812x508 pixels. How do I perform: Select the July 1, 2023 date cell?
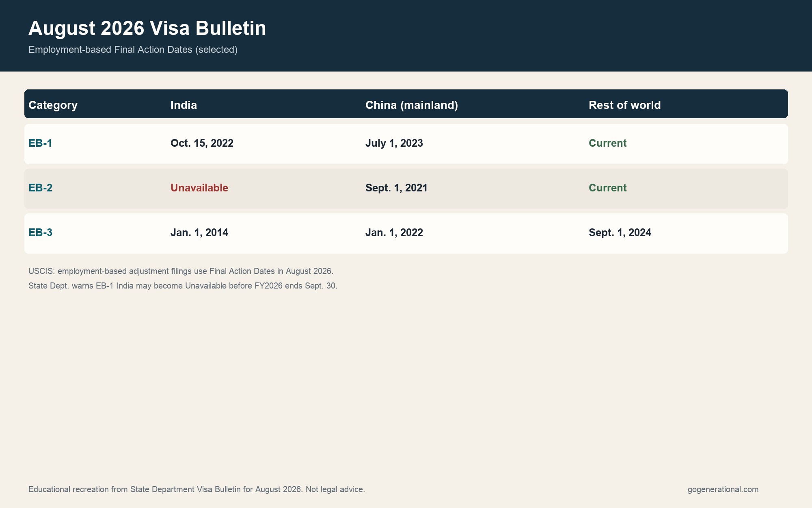click(x=394, y=143)
